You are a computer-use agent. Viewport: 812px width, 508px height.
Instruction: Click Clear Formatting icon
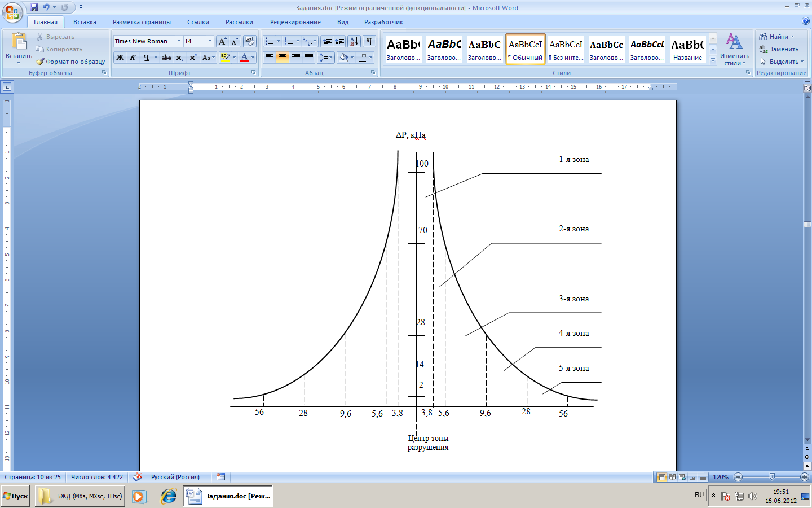click(x=250, y=41)
